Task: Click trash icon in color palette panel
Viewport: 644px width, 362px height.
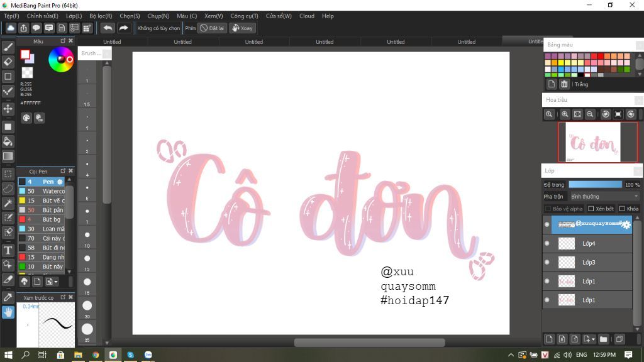Action: click(x=564, y=84)
